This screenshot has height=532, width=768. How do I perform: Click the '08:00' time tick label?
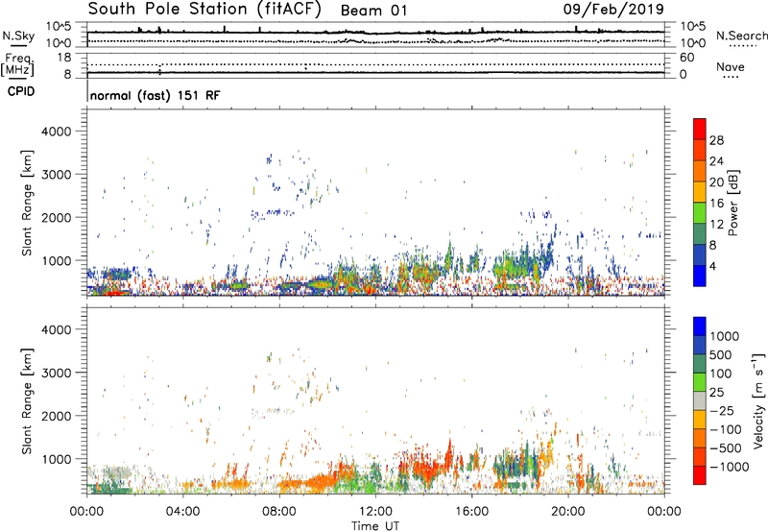tap(279, 512)
